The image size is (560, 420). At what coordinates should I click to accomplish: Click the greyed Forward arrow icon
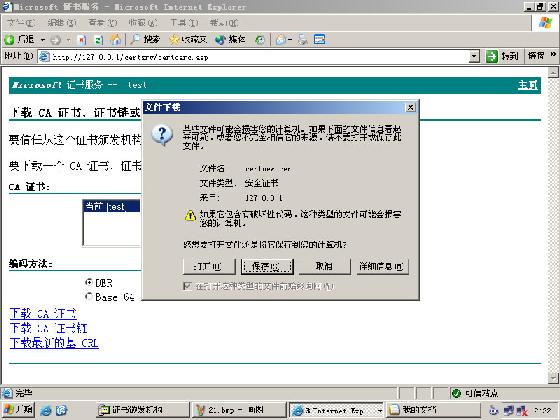click(56, 40)
